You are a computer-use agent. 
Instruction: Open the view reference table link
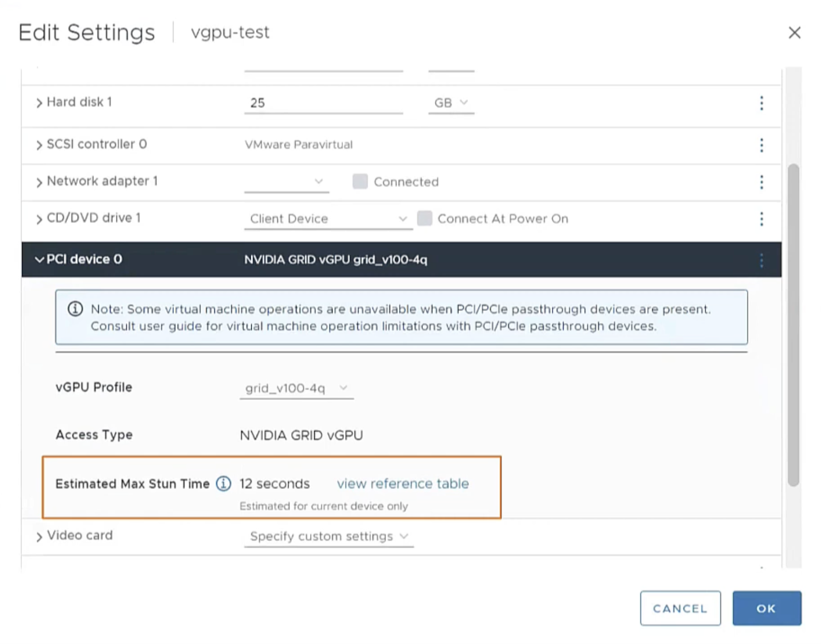coord(403,483)
